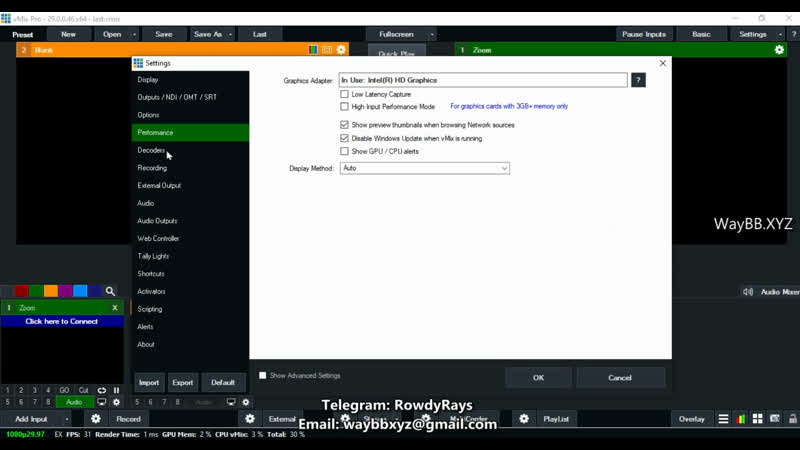Image resolution: width=800 pixels, height=450 pixels.
Task: Enable Low Latency Capture checkbox
Action: click(345, 94)
